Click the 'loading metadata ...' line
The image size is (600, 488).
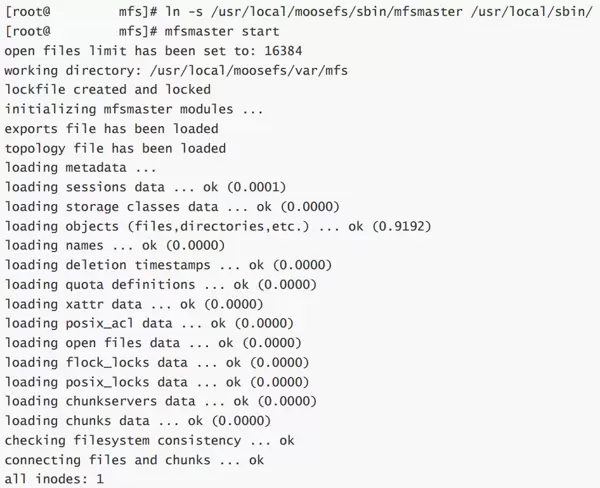click(x=81, y=167)
